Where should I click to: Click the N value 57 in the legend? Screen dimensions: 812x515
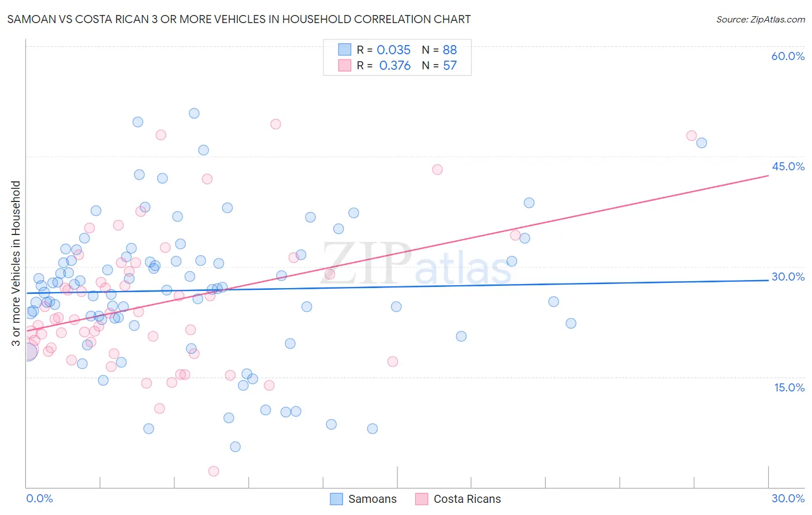(x=450, y=65)
